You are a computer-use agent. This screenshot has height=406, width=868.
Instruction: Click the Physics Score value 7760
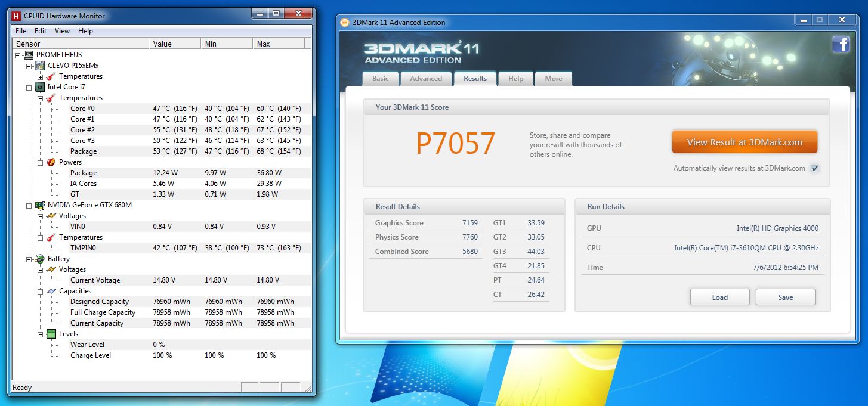point(470,237)
